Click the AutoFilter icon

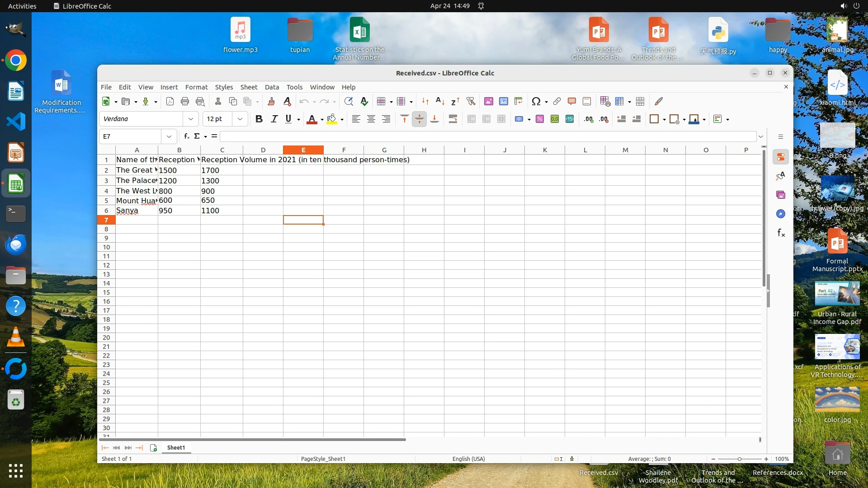tap(471, 101)
